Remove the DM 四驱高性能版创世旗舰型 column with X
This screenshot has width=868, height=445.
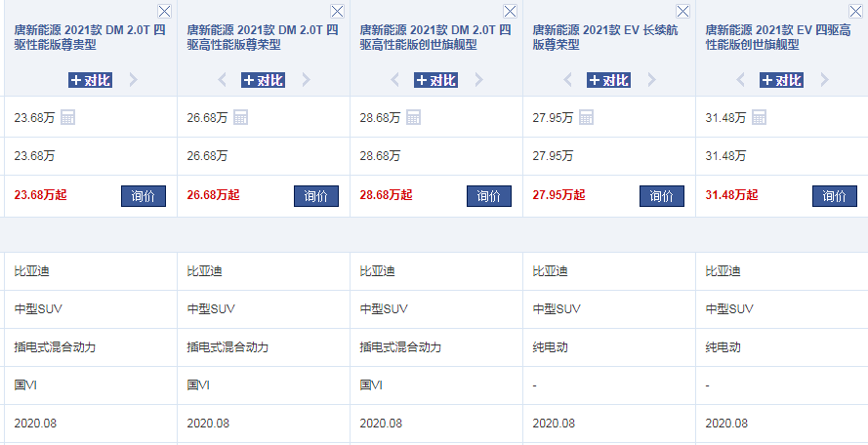[x=510, y=11]
